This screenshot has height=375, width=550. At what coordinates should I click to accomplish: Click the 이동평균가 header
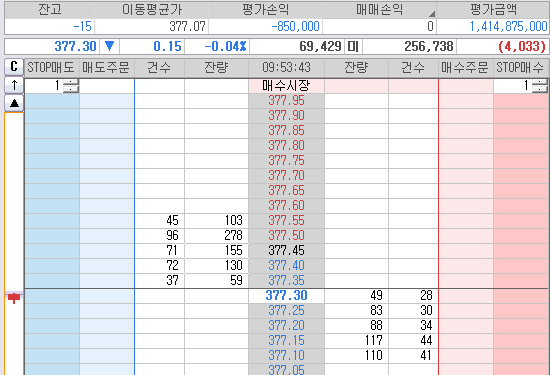152,9
